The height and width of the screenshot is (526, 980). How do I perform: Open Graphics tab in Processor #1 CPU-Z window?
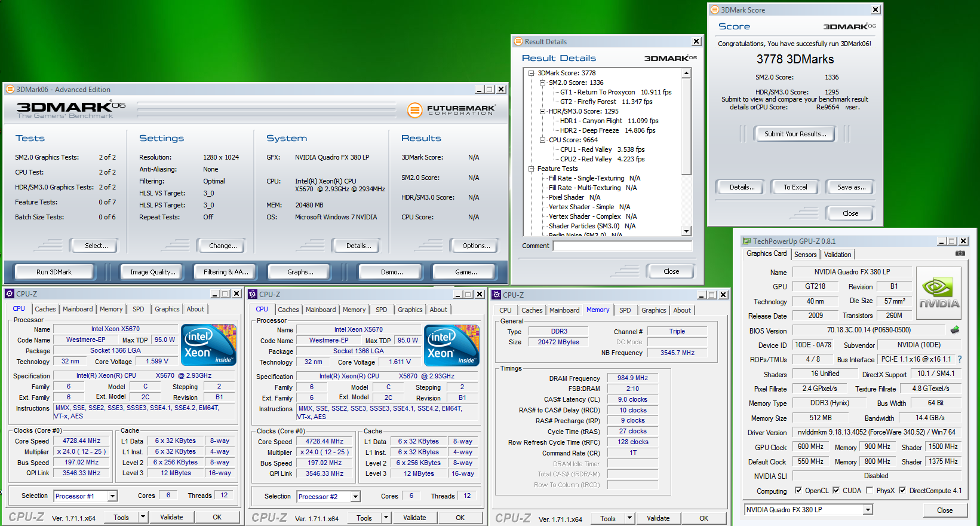coord(167,309)
